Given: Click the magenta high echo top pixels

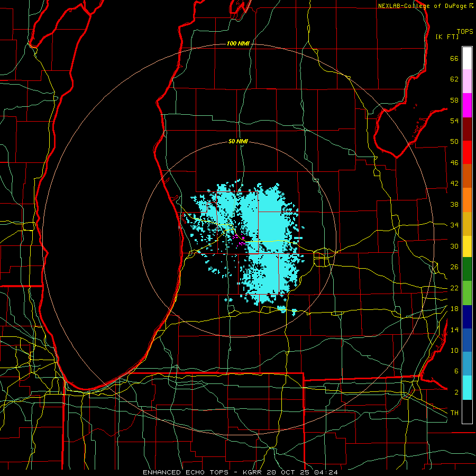Looking at the screenshot, I should pyautogui.click(x=239, y=240).
